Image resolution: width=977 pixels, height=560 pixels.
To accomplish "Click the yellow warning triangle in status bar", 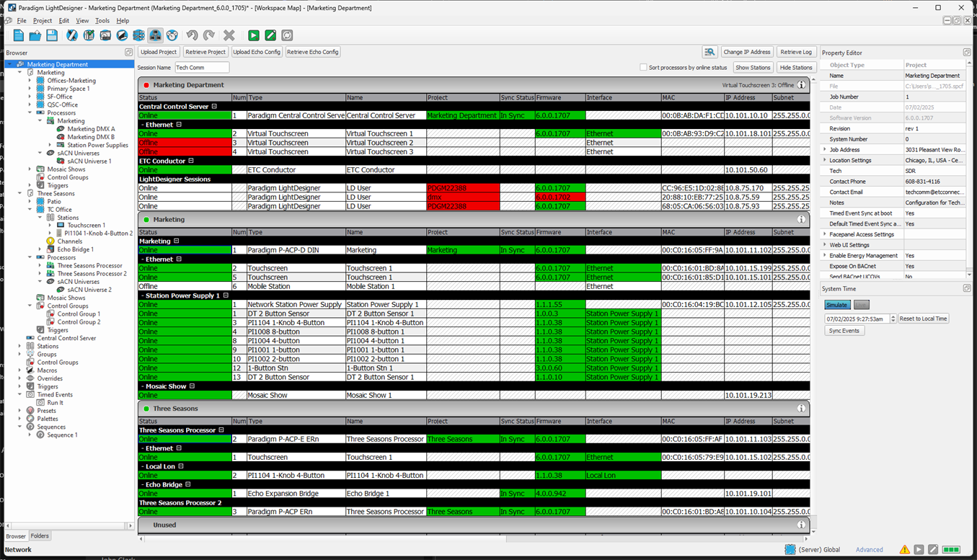I will coord(904,550).
